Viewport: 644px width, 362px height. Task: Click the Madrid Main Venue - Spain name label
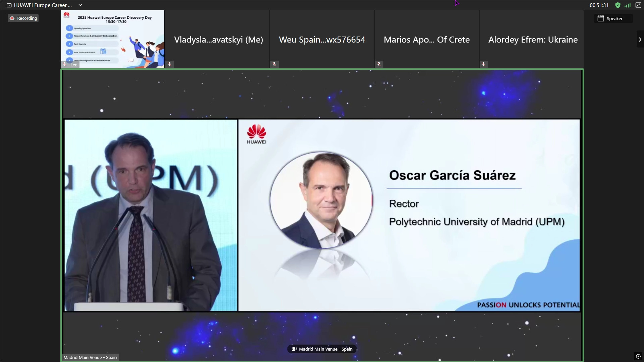click(90, 357)
